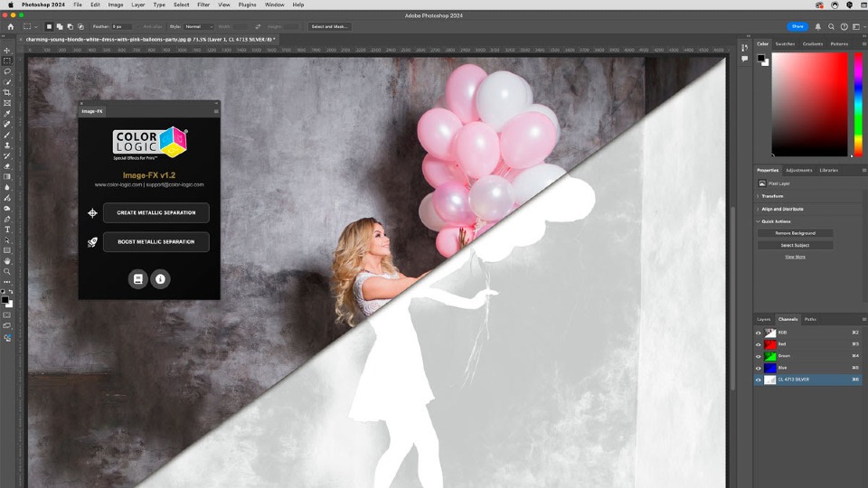Viewport: 868px width, 488px height.
Task: Click the Remove Background button
Action: [x=795, y=233]
